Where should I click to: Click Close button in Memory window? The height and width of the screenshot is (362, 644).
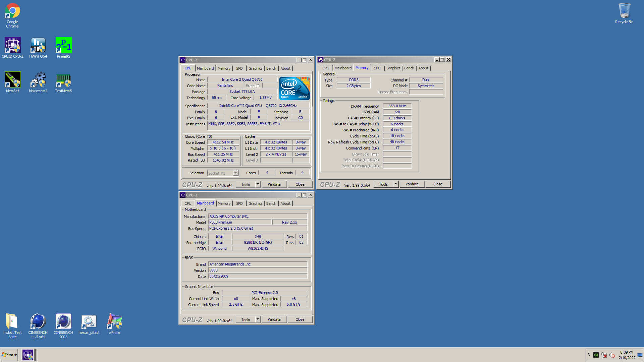point(438,184)
